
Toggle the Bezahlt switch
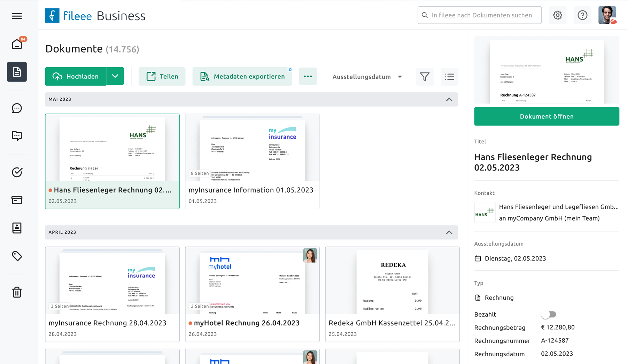tap(549, 315)
